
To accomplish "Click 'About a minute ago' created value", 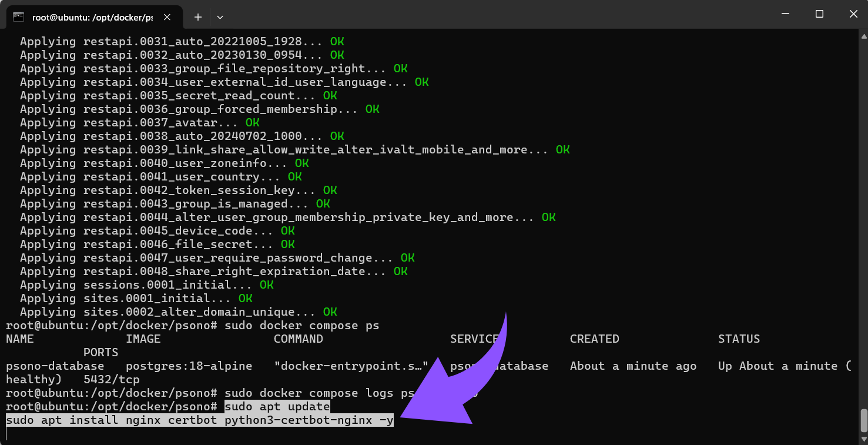I will 634,366.
